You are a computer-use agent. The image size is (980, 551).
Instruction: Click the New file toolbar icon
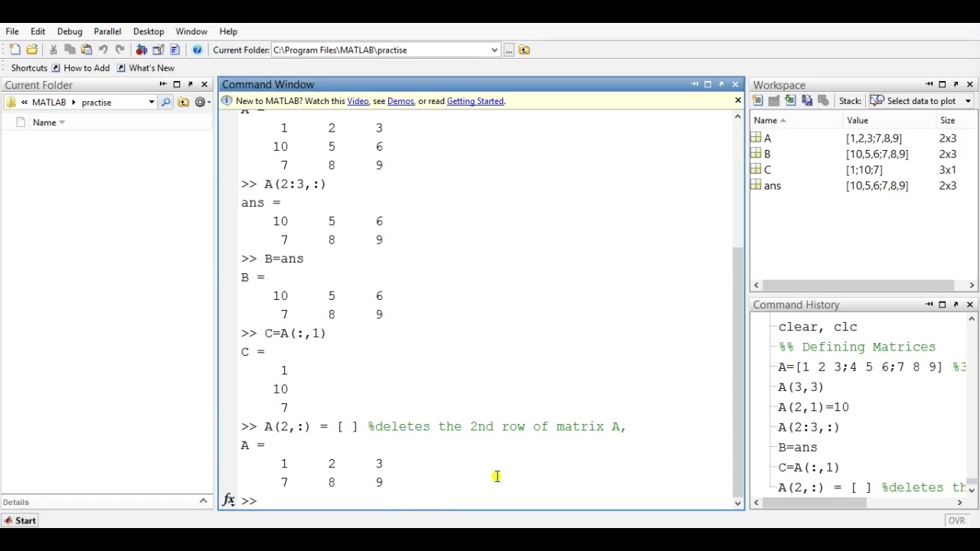[x=15, y=50]
